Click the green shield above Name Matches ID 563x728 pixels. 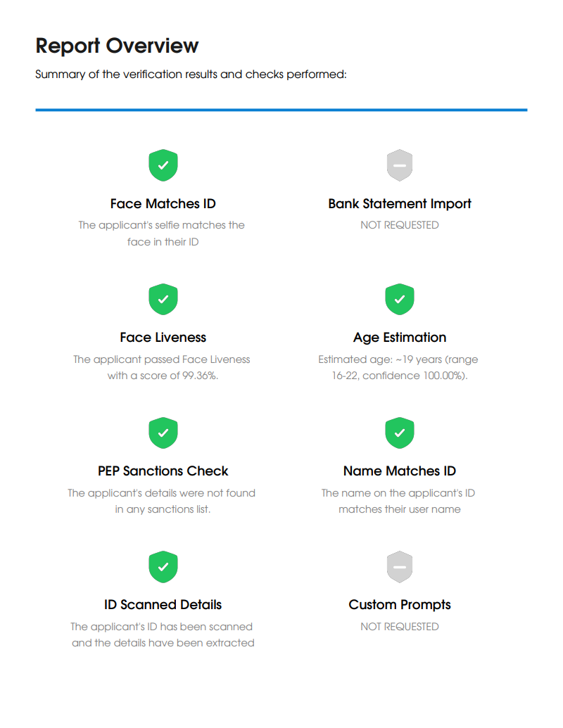(x=400, y=433)
